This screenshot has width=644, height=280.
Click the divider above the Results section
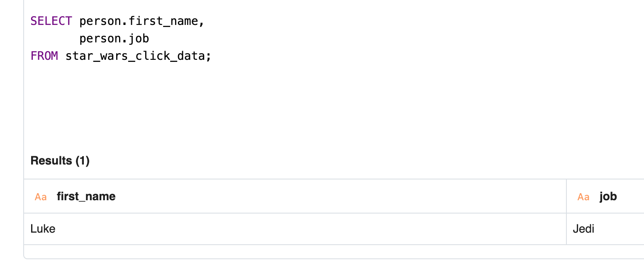click(290, 179)
